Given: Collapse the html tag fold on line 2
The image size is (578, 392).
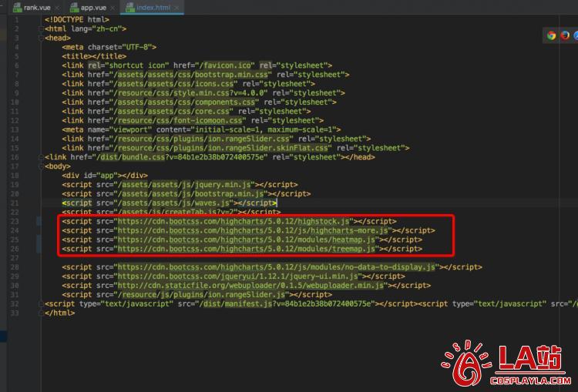Looking at the screenshot, I should click(41, 28).
